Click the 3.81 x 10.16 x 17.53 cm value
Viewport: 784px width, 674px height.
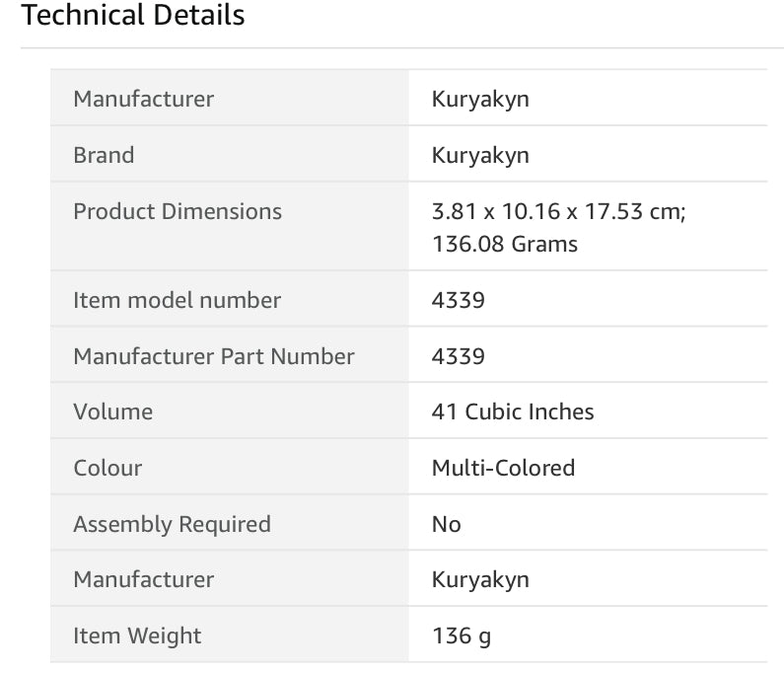pyautogui.click(x=558, y=211)
